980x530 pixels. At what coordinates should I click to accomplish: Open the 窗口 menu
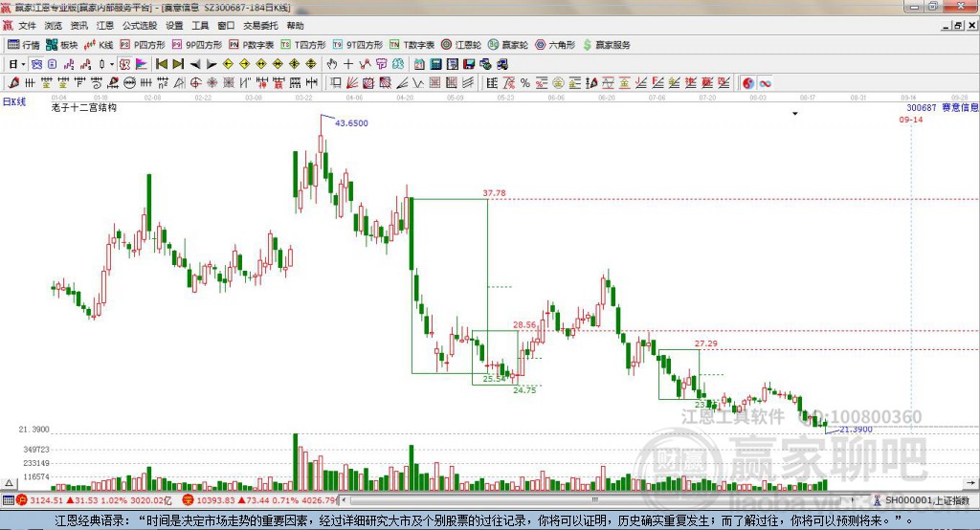click(x=226, y=26)
